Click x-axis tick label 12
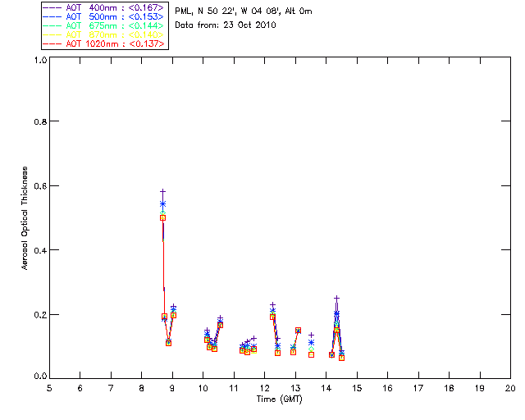 (x=264, y=388)
